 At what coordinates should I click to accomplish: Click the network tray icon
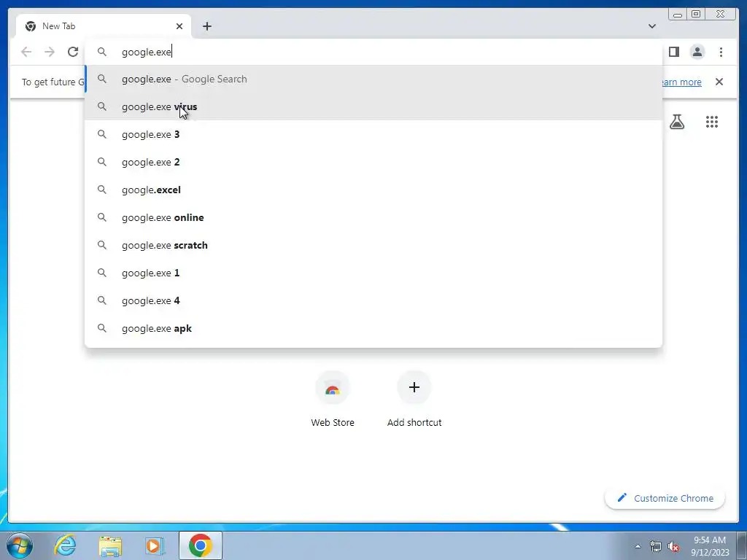(656, 546)
